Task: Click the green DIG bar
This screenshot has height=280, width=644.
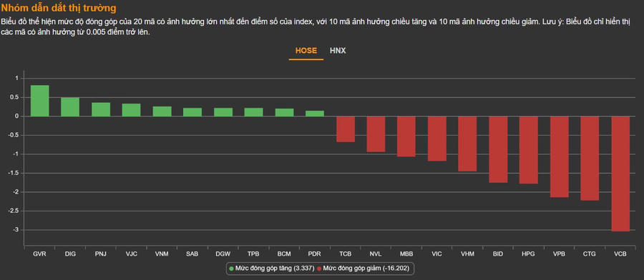Action: coord(70,107)
